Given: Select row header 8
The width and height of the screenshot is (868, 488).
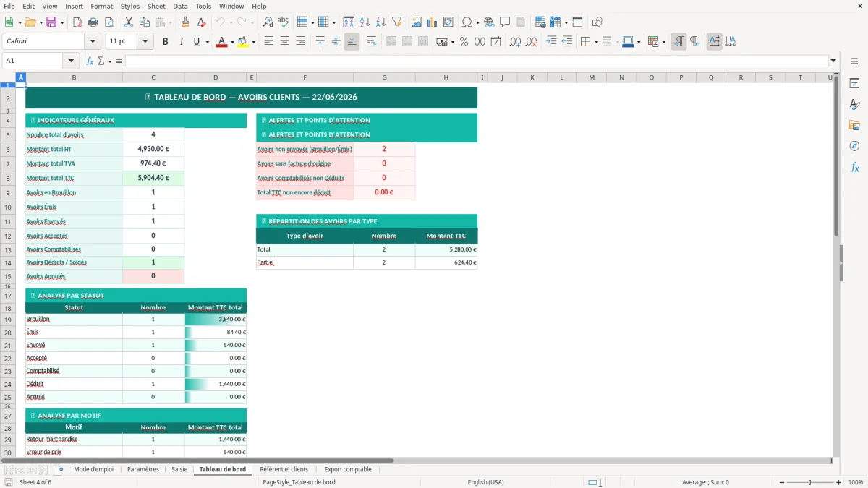Looking at the screenshot, I should point(8,178).
